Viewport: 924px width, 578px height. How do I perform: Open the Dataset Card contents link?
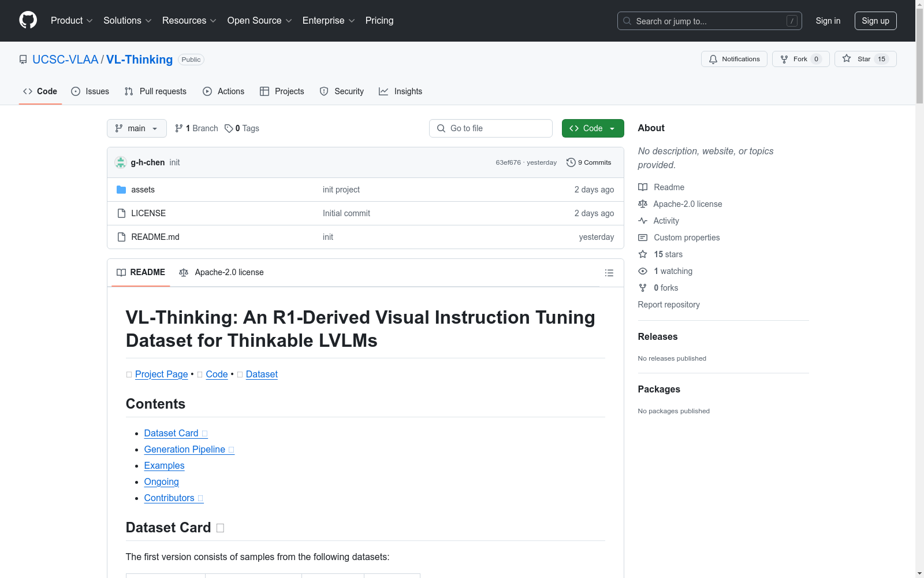[176, 433]
